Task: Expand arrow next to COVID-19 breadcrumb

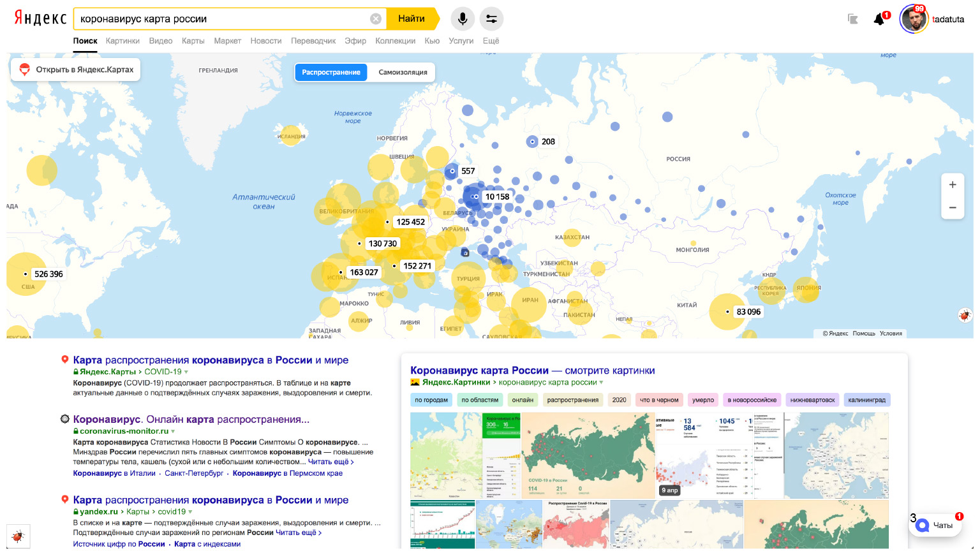Action: pyautogui.click(x=186, y=372)
